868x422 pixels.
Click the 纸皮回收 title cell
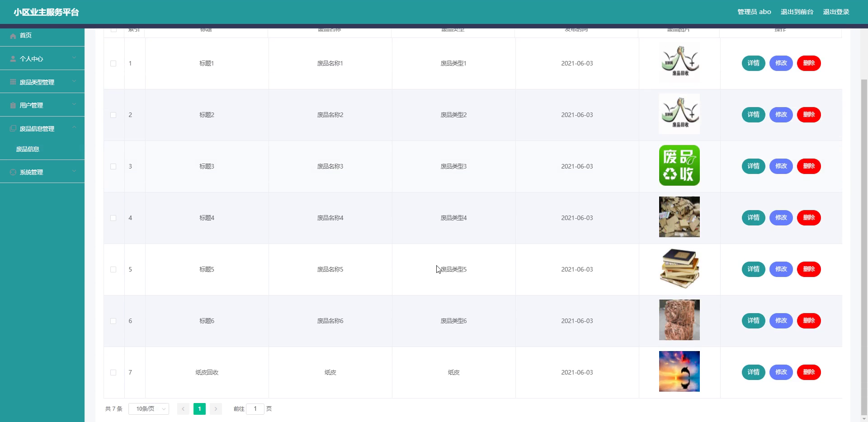[207, 373]
